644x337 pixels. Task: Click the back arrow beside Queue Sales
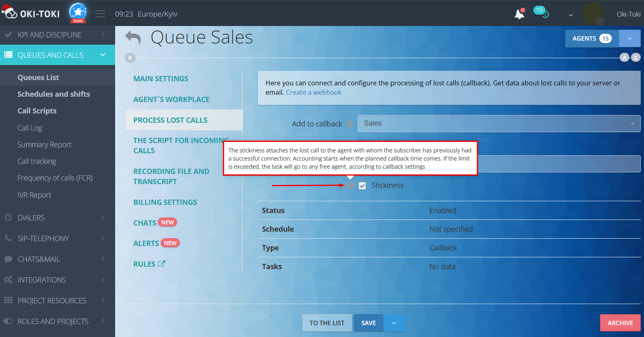pyautogui.click(x=133, y=37)
